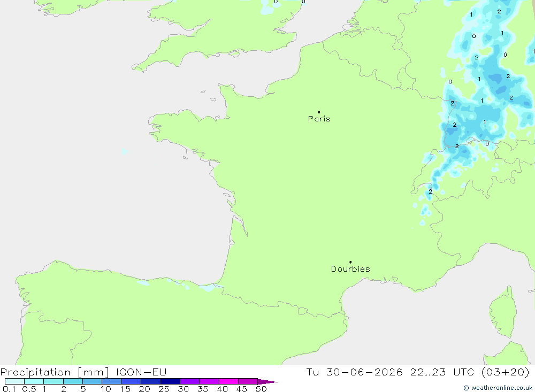Open the weatheronline.co.uk copyright link
The image size is (535, 392).
coord(498,388)
